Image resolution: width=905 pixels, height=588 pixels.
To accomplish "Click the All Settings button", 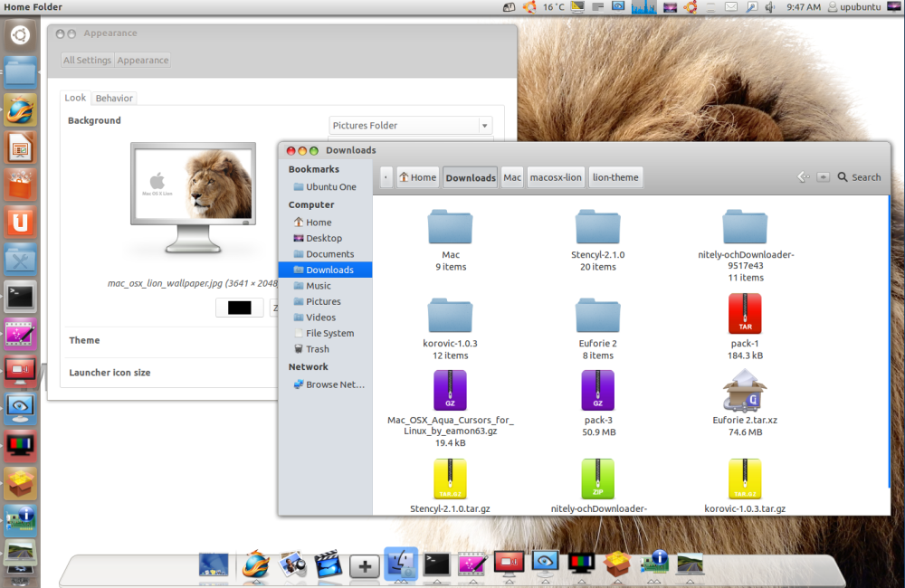I will tap(87, 60).
